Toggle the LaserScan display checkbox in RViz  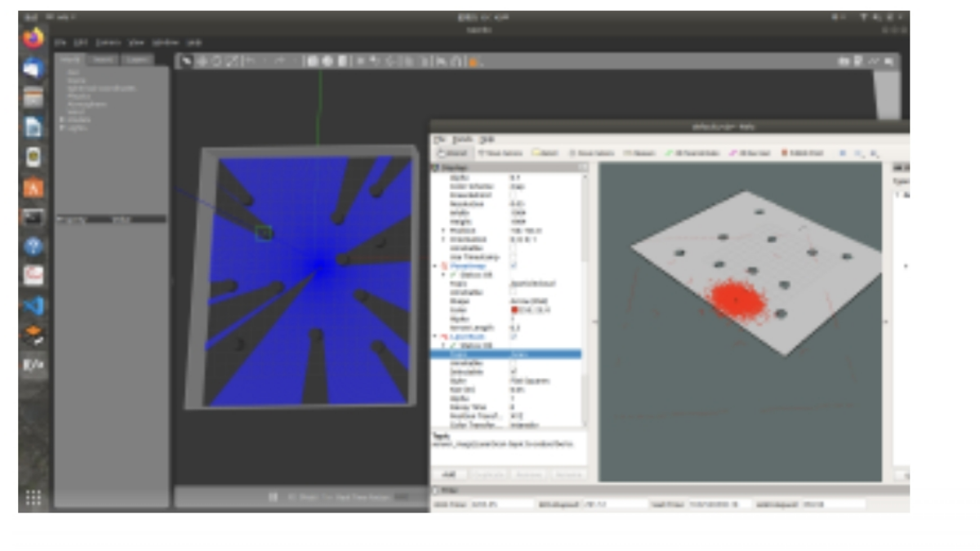tap(513, 336)
